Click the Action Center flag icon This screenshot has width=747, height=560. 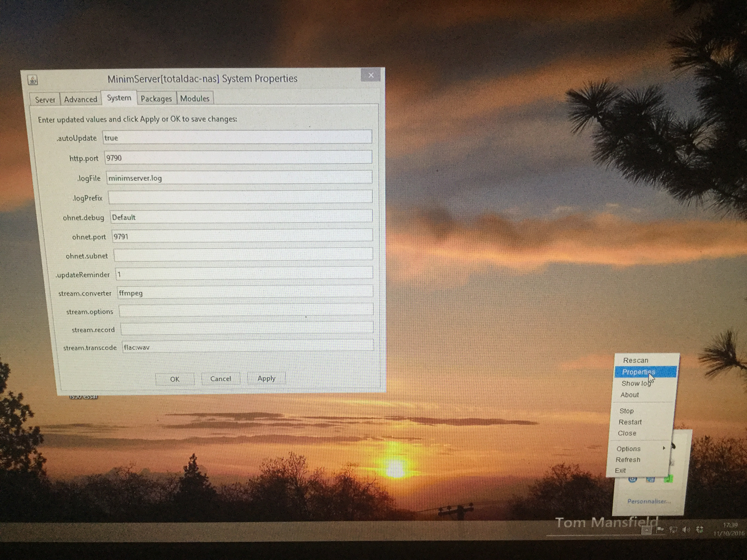click(x=660, y=529)
